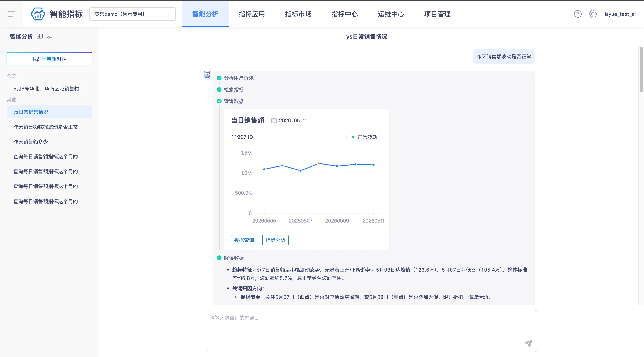Click the 数据查询 button
The height and width of the screenshot is (357, 644).
pos(244,240)
